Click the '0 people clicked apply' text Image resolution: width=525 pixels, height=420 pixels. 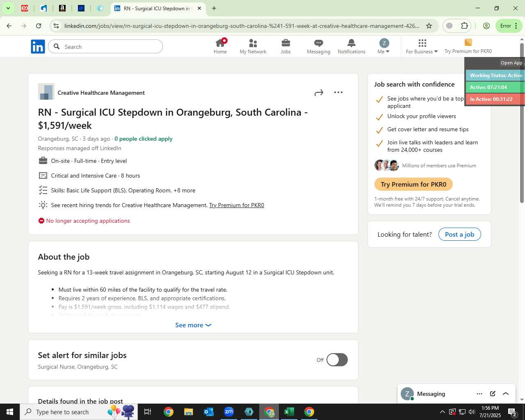[x=144, y=139]
